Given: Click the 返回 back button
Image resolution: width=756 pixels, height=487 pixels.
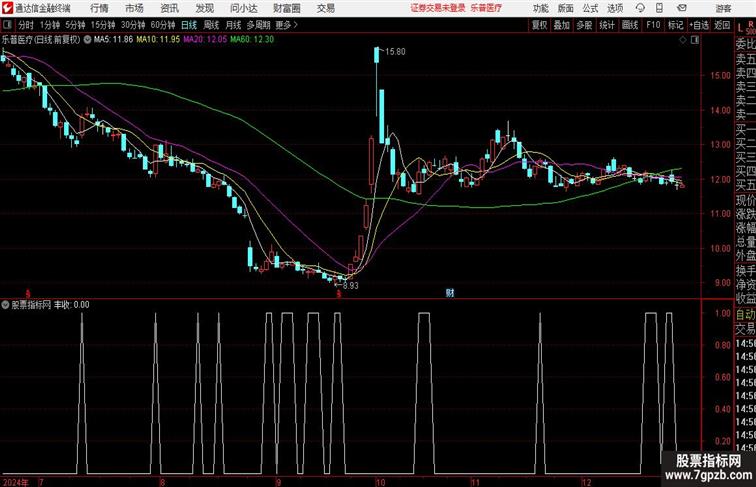Looking at the screenshot, I should click(722, 25).
